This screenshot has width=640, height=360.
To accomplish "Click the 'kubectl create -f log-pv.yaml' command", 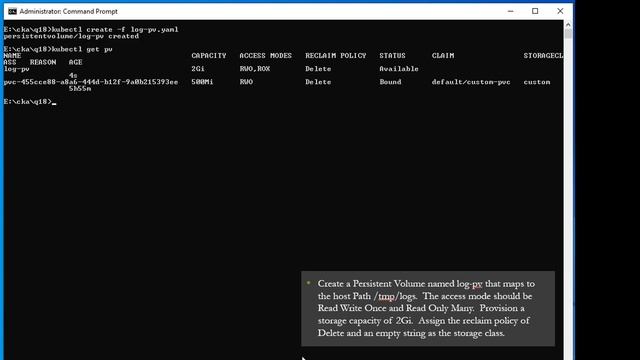I will 115,29.
